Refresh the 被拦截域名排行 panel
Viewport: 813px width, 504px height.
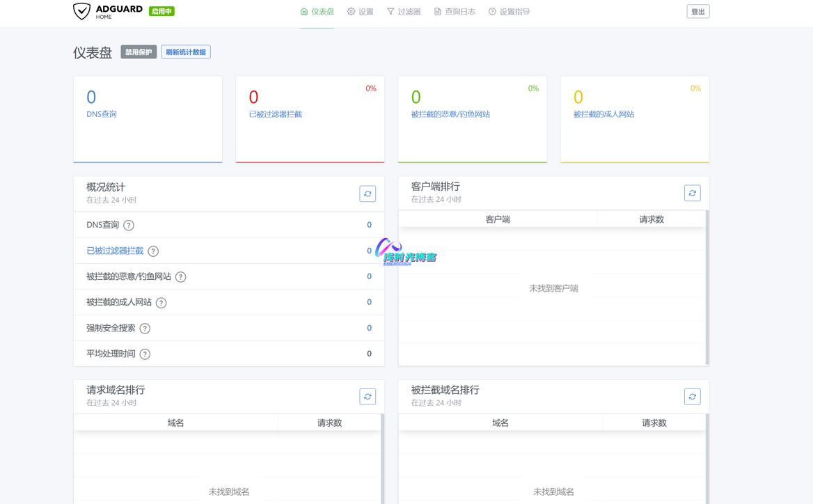692,397
